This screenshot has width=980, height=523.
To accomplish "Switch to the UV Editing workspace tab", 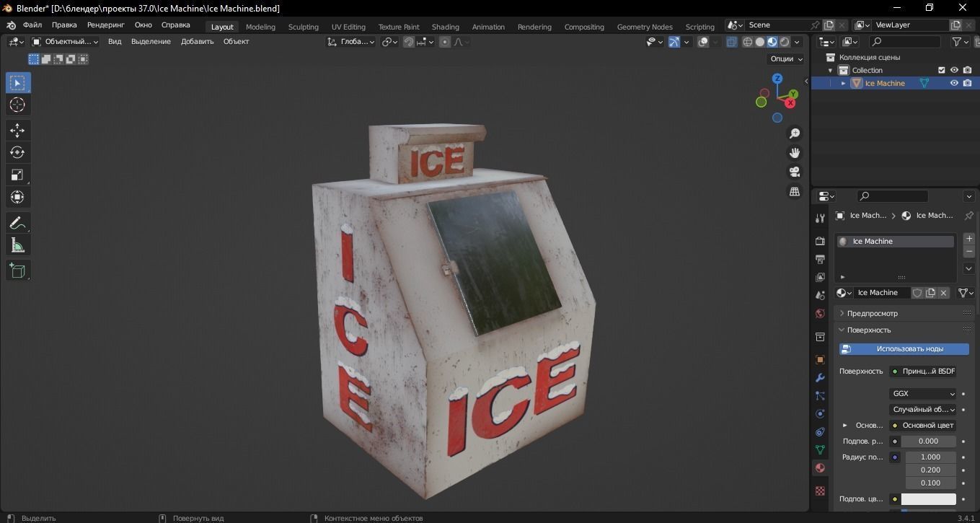I will click(348, 27).
